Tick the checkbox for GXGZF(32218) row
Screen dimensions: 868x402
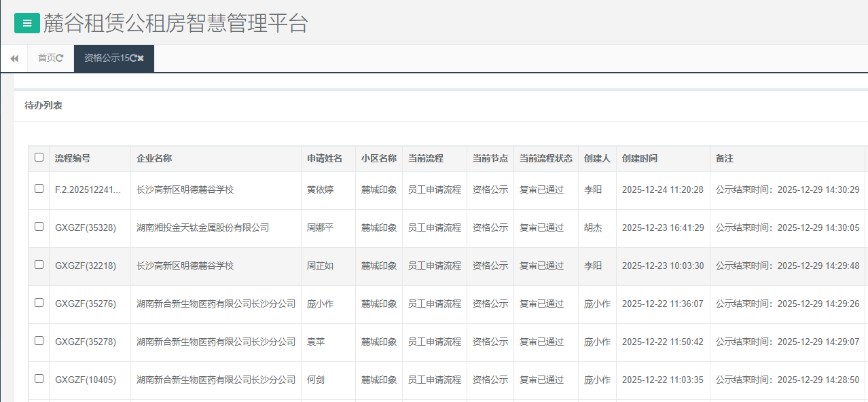[39, 265]
